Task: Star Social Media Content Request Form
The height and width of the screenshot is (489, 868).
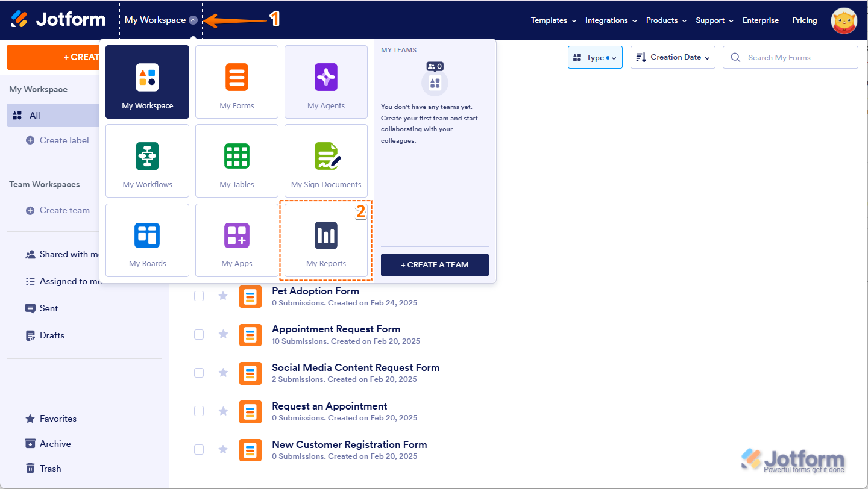Action: pos(223,373)
